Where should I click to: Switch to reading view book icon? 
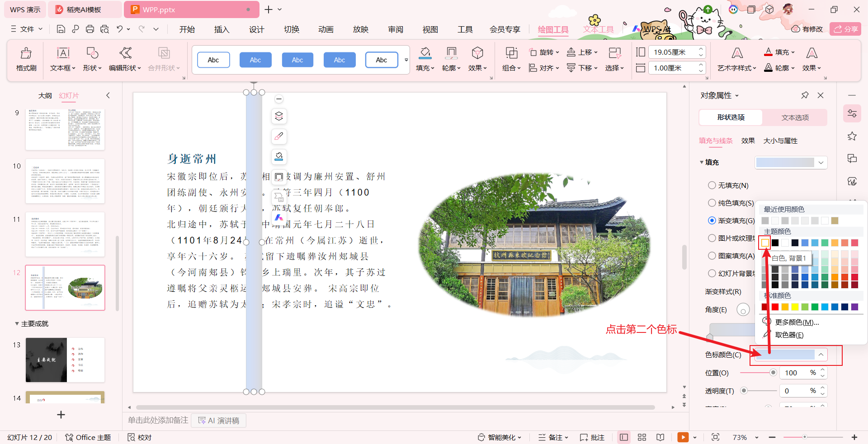(x=660, y=437)
